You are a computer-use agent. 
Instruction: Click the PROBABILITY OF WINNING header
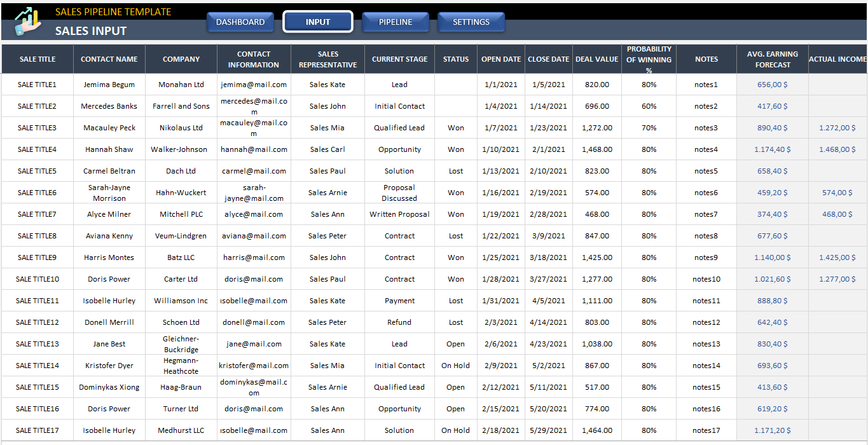(648, 58)
